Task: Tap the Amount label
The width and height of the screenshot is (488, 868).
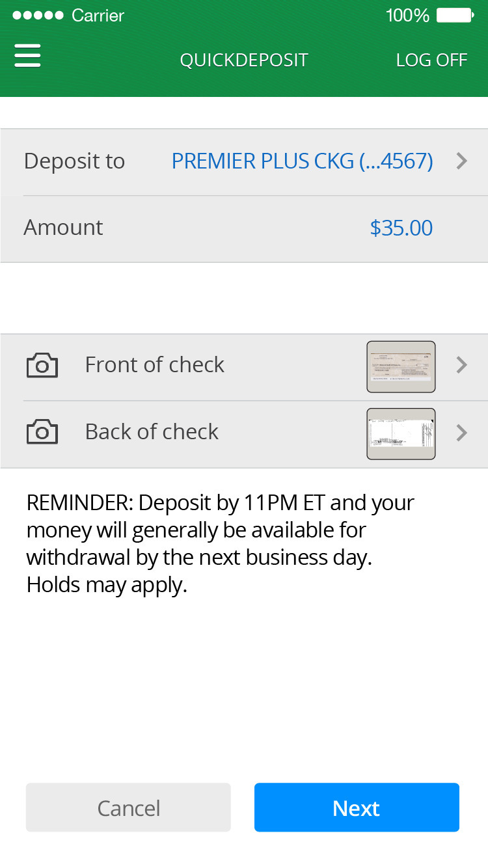Action: coord(63,228)
